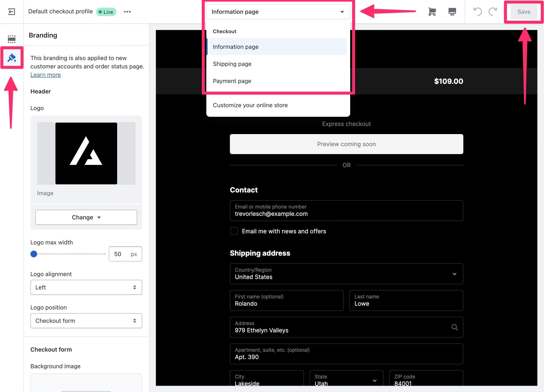Choose Payment page in the dropdown menu
544x392 pixels.
coord(232,81)
